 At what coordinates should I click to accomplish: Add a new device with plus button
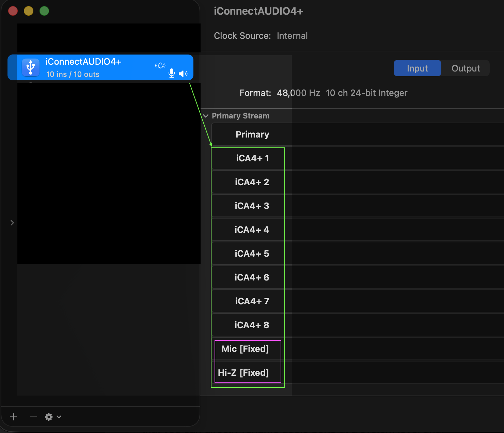[x=14, y=417]
